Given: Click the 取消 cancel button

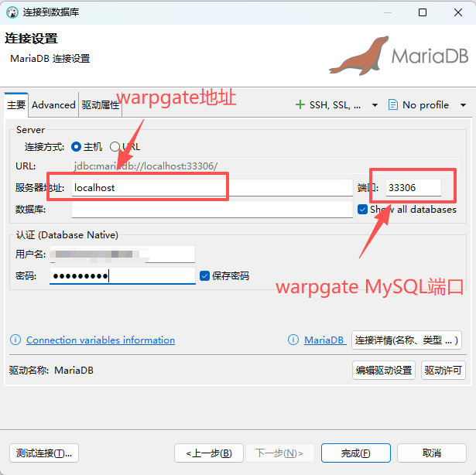Looking at the screenshot, I should 432,453.
